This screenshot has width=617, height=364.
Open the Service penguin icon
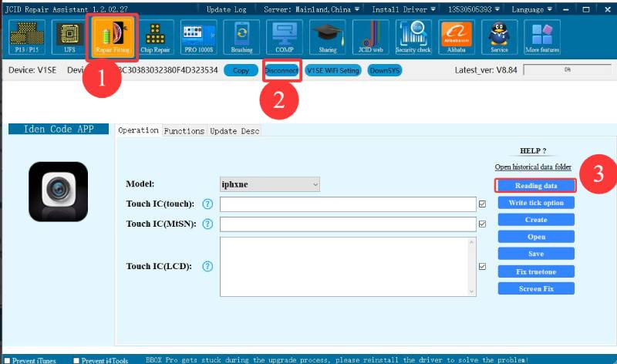499,37
